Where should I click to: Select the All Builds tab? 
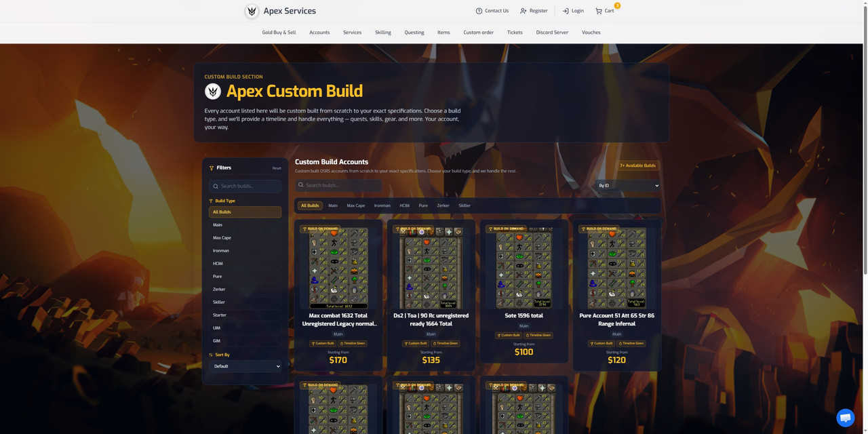pos(310,205)
